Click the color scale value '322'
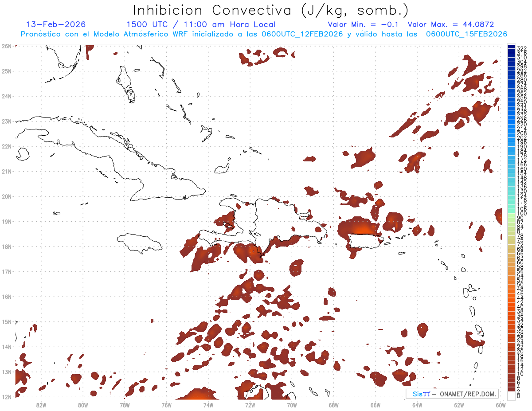Image resolution: width=532 pixels, height=411 pixels. [522, 48]
